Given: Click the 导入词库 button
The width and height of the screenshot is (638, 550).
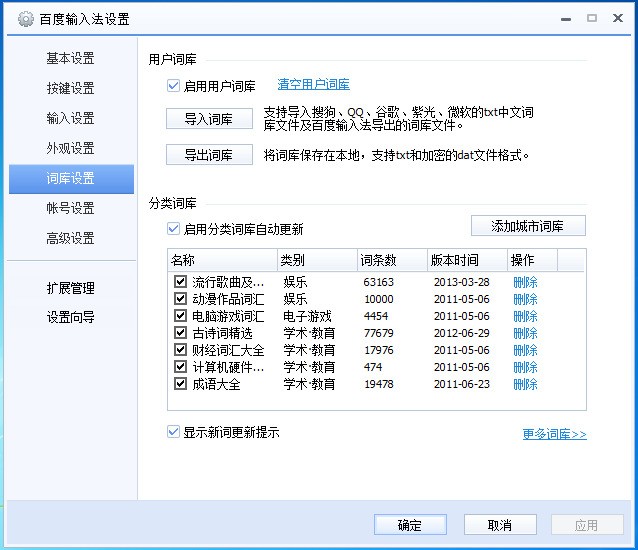Looking at the screenshot, I should [x=208, y=119].
